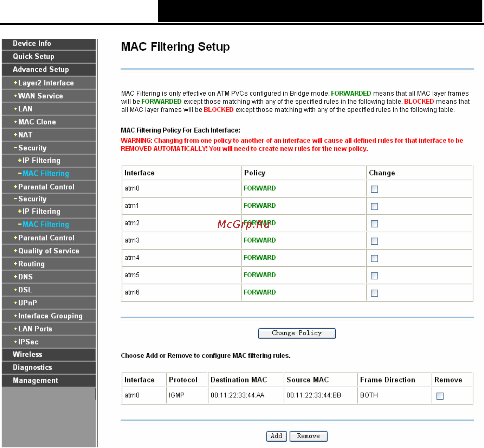
Task: Open the Quick Setup menu
Action: (x=49, y=56)
